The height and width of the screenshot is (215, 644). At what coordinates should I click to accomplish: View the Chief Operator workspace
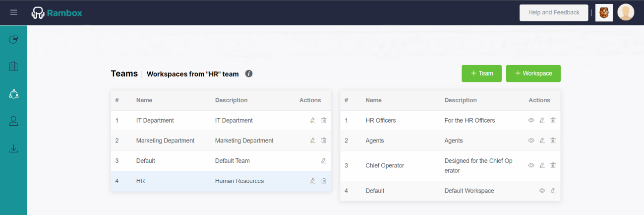pyautogui.click(x=531, y=165)
